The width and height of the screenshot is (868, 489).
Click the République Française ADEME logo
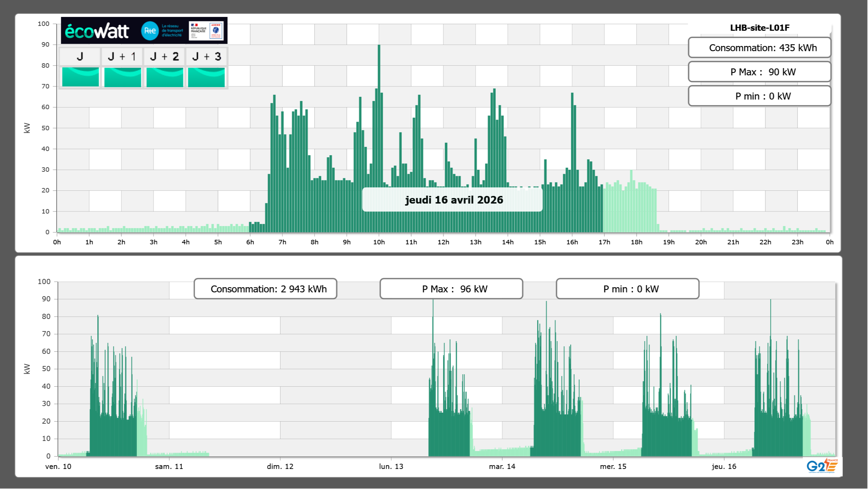[x=207, y=31]
